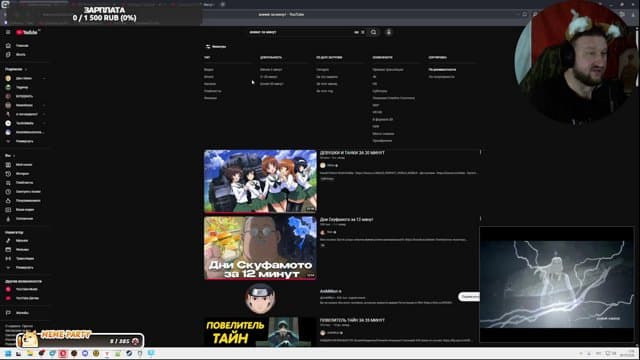This screenshot has height=360, width=640.
Task: Click the magnifier search button
Action: 373,32
